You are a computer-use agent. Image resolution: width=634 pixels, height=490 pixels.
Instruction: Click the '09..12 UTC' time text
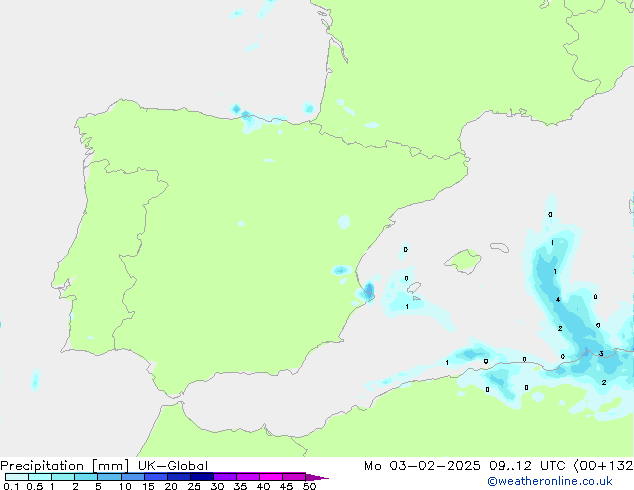tap(527, 466)
